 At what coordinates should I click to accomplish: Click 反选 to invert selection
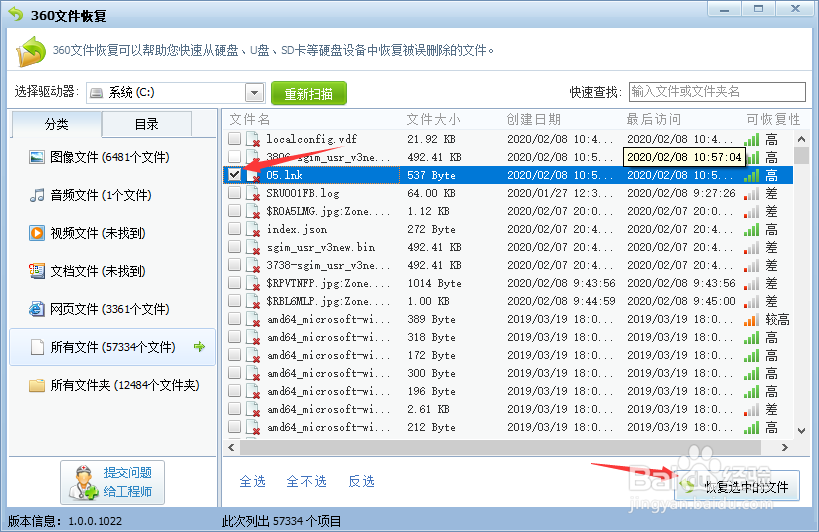tap(361, 481)
